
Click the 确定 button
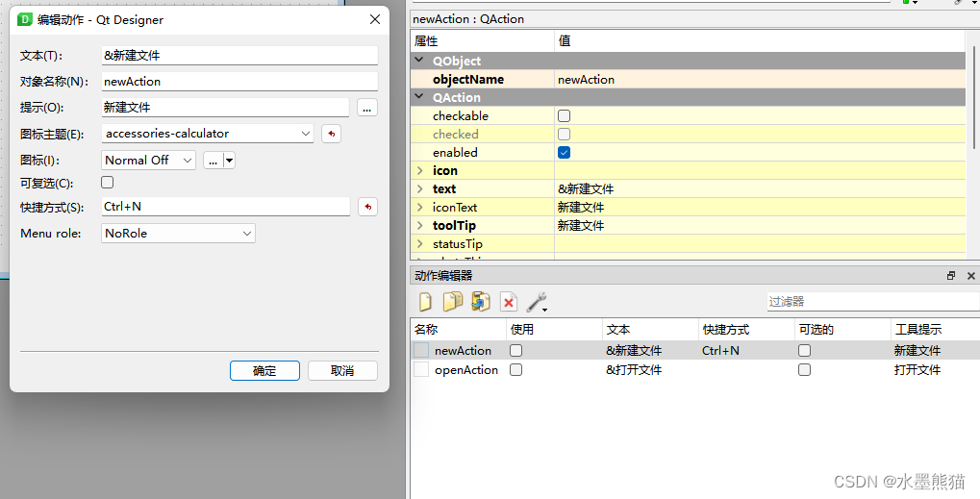point(265,370)
